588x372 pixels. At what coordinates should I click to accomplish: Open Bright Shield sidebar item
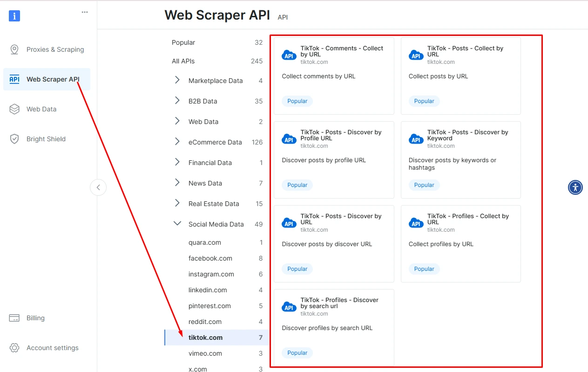(x=47, y=139)
